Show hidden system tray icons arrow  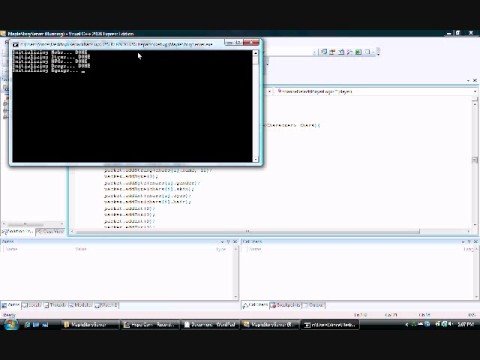406,324
